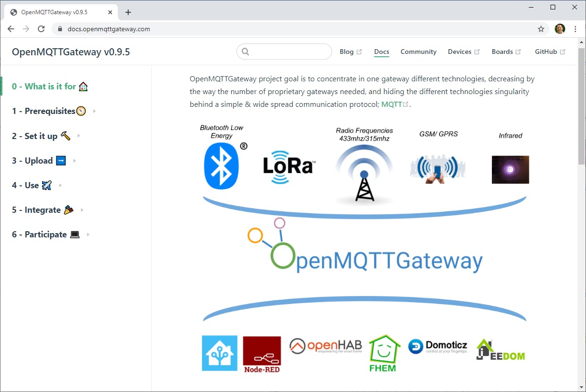Open the sidebar section 3 - Upload
This screenshot has width=586, height=392.
39,160
